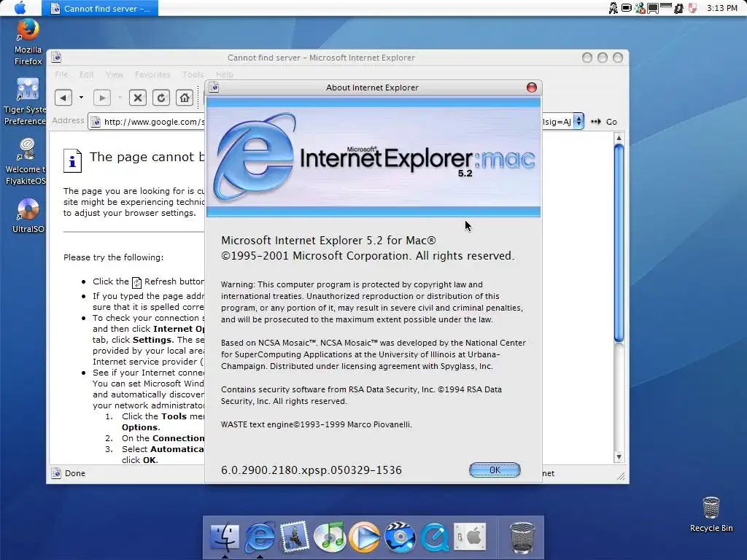Click the version string 6.0.2900.2180.xpsp.050329-1536
This screenshot has height=560, width=747.
click(311, 470)
